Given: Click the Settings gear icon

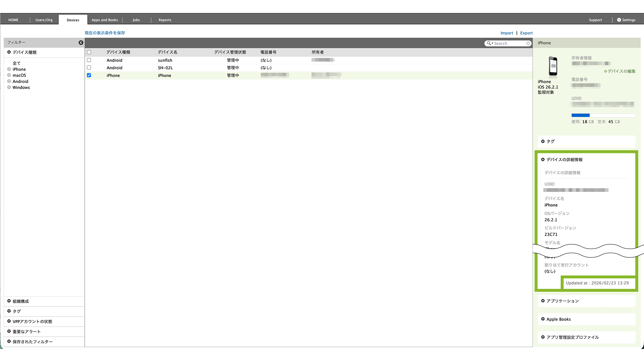Looking at the screenshot, I should (619, 20).
